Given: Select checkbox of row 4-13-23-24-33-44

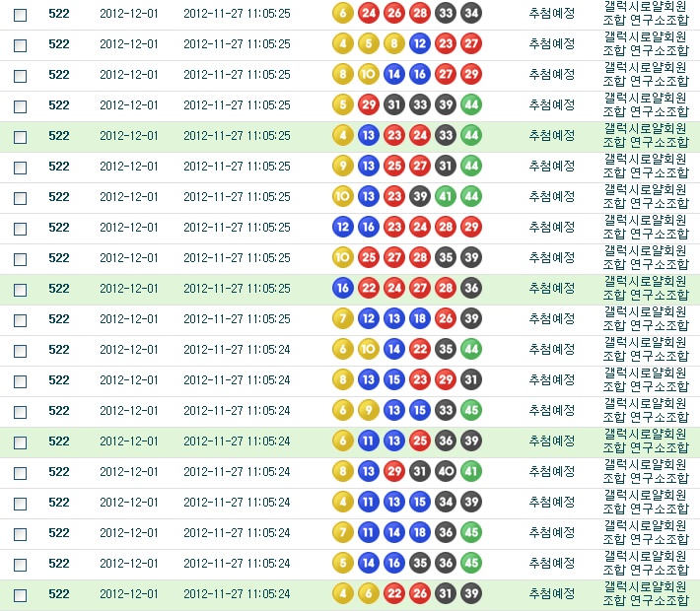Looking at the screenshot, I should 20,137.
